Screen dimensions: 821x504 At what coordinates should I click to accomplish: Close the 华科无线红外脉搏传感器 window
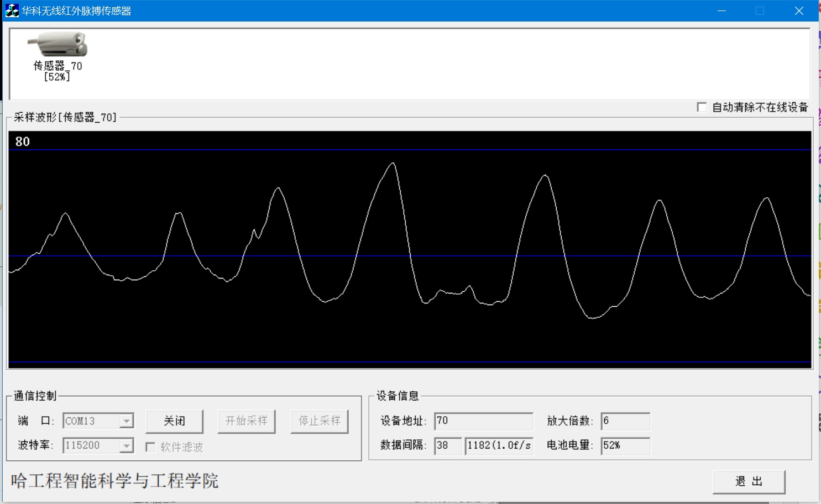point(799,11)
